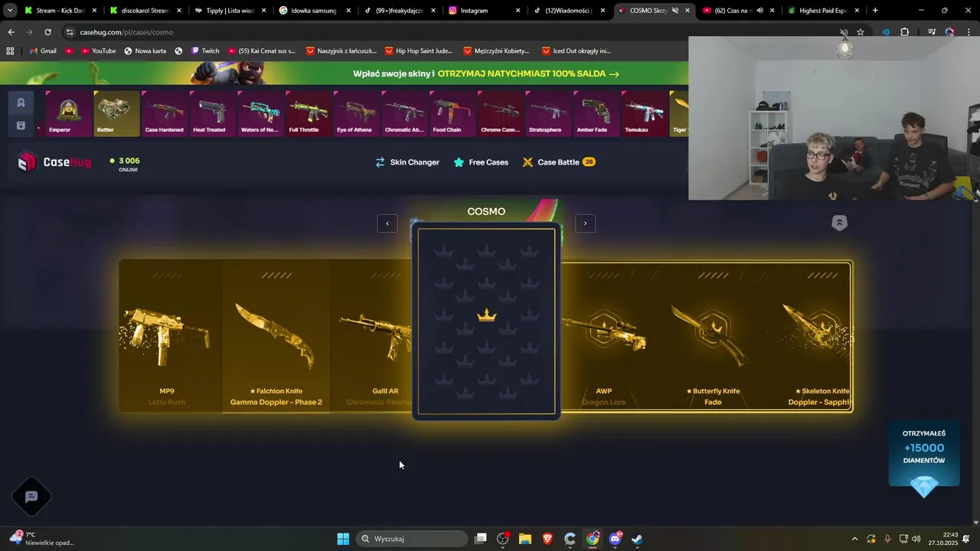Show hidden tray icons chevron

click(x=855, y=539)
